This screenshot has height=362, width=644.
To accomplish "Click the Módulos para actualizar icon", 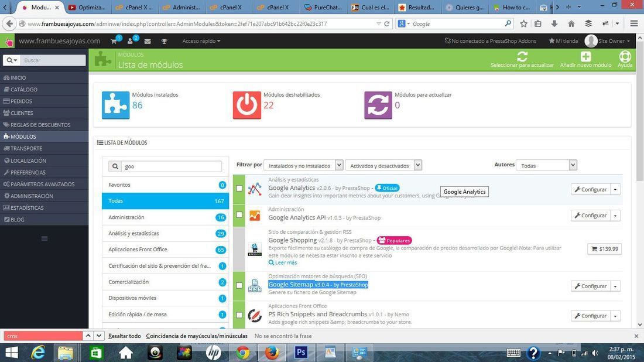I will 378,105.
